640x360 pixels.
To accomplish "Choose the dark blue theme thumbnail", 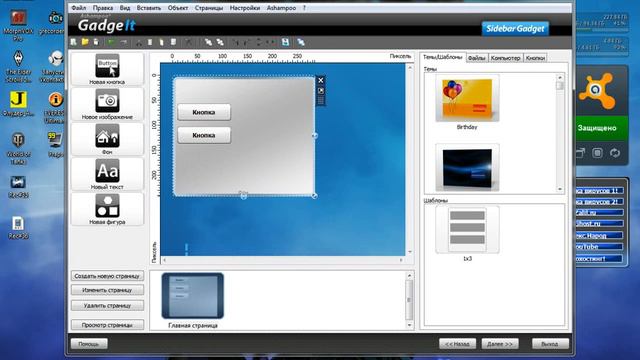I will coord(467,167).
